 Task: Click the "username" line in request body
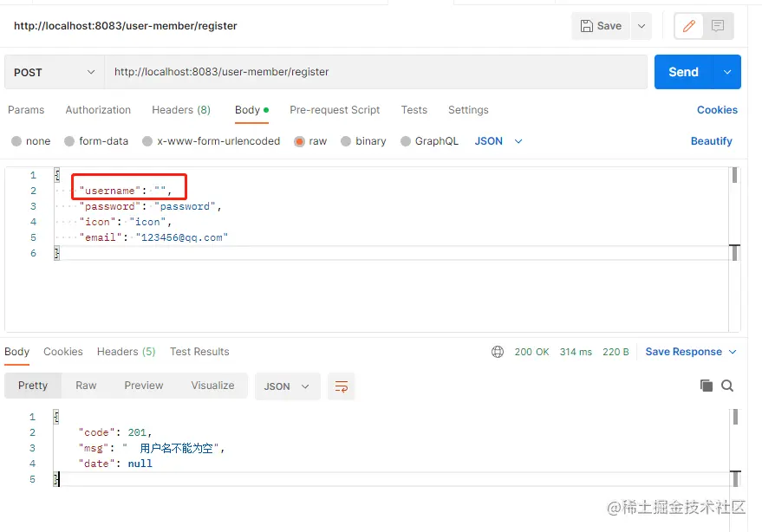point(126,191)
